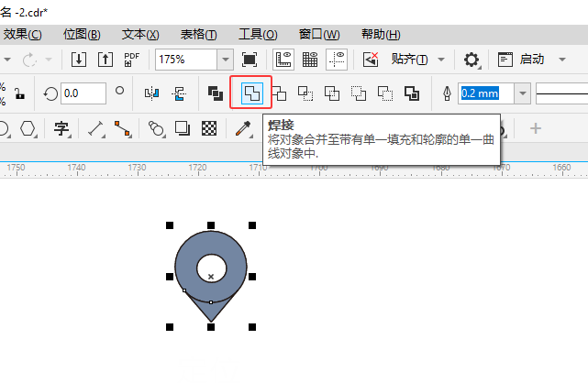Click the plus quick-customize button
This screenshot has height=383, width=588.
[x=536, y=128]
